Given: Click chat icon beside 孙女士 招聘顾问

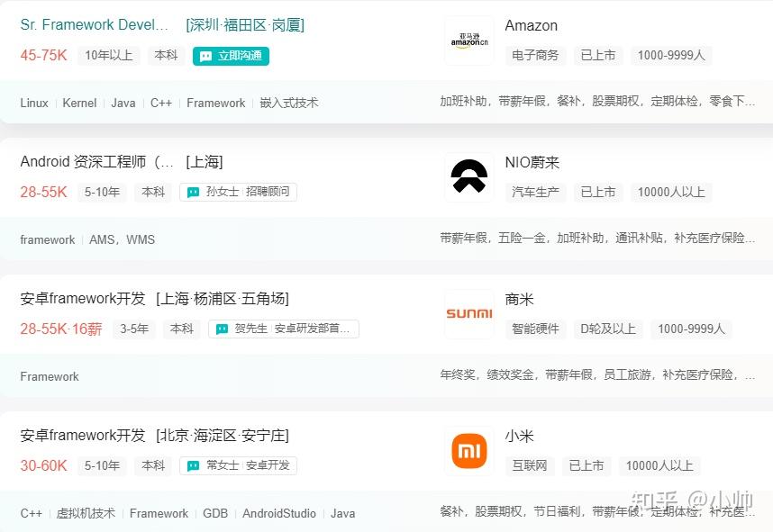Looking at the screenshot, I should tap(193, 192).
